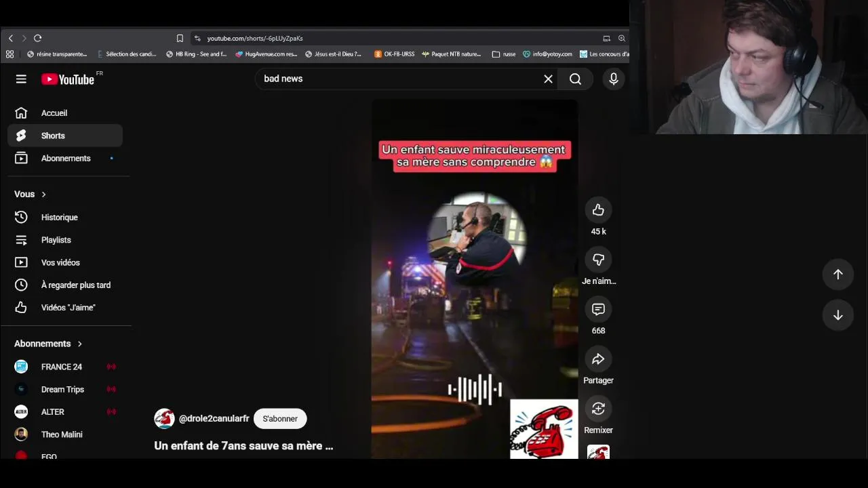This screenshot has width=868, height=488.
Task: Click the @drole2canularfr channel avatar
Action: pos(164,419)
